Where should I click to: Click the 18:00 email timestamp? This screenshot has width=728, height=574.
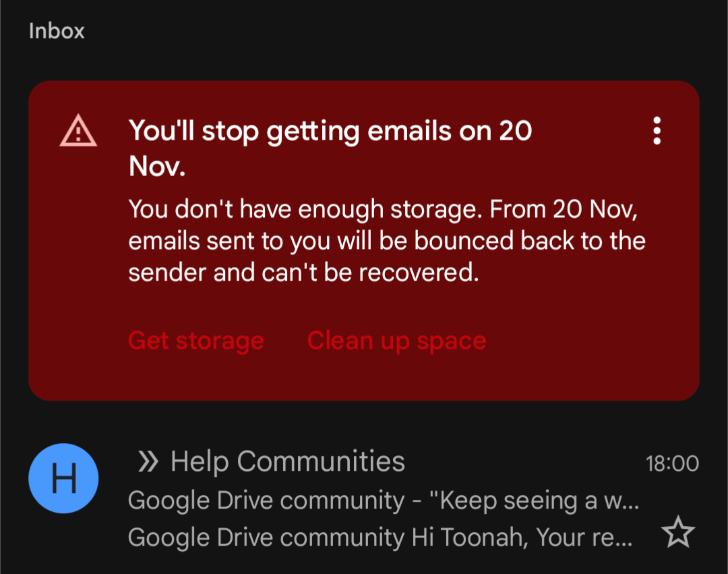click(x=672, y=463)
